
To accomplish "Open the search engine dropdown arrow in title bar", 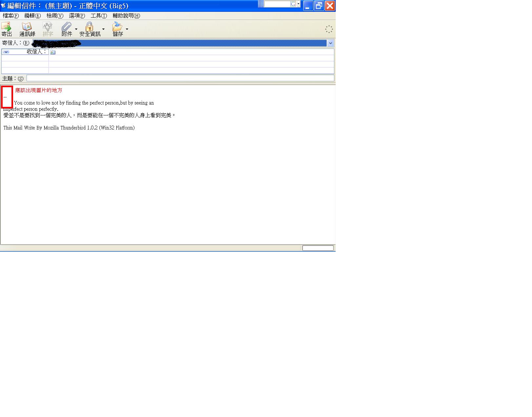I will 298,4.
